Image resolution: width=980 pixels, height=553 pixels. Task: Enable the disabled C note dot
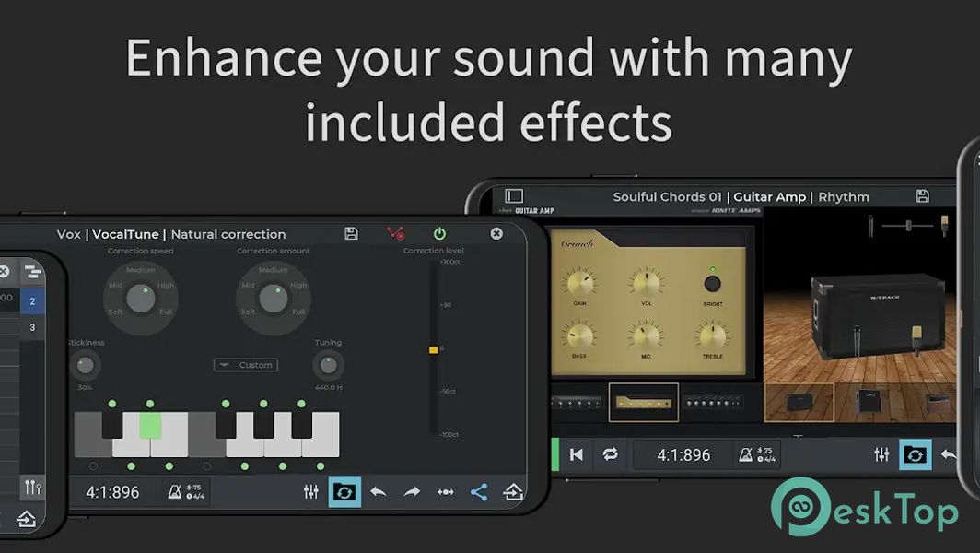point(93,466)
